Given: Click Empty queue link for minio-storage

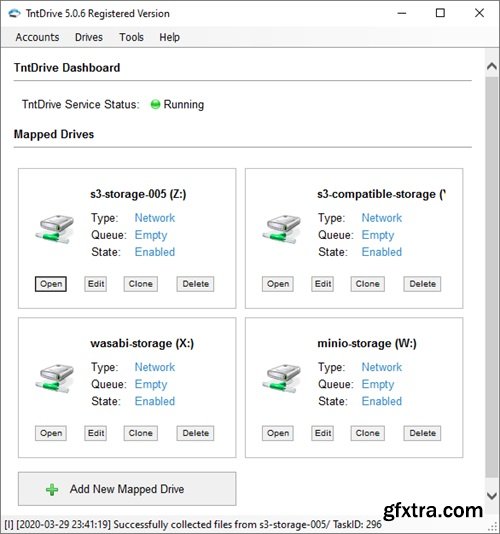Looking at the screenshot, I should click(x=378, y=384).
